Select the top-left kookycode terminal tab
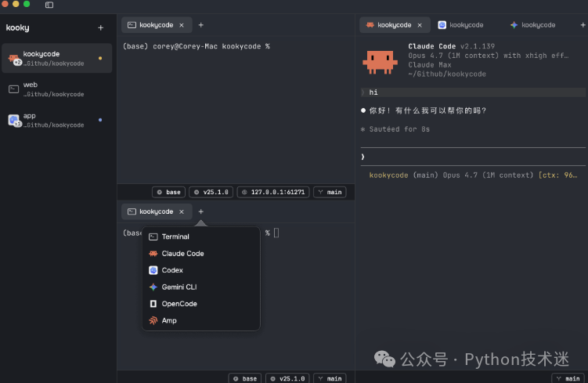The width and height of the screenshot is (588, 383). tap(157, 25)
